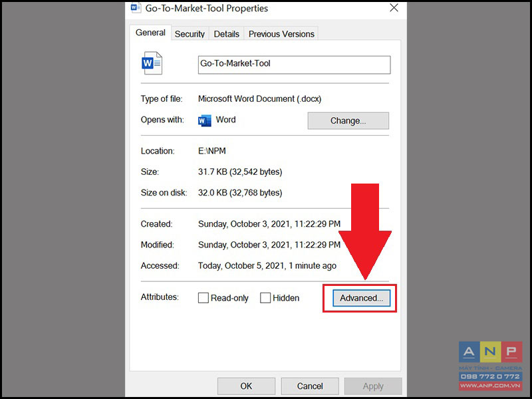Open the Details tab
Image resolution: width=532 pixels, height=399 pixels.
click(x=226, y=34)
